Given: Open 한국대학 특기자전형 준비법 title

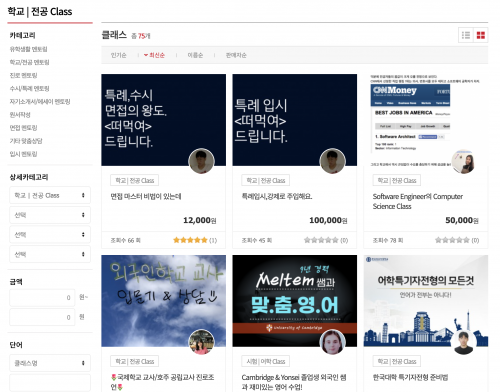Looking at the screenshot, I should [410, 377].
